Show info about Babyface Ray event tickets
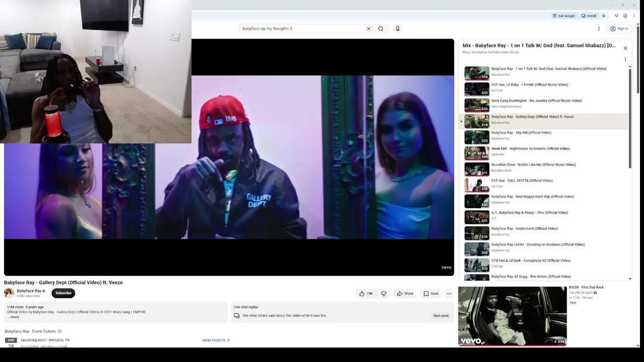This screenshot has width=644, height=362. pyautogui.click(x=59, y=331)
